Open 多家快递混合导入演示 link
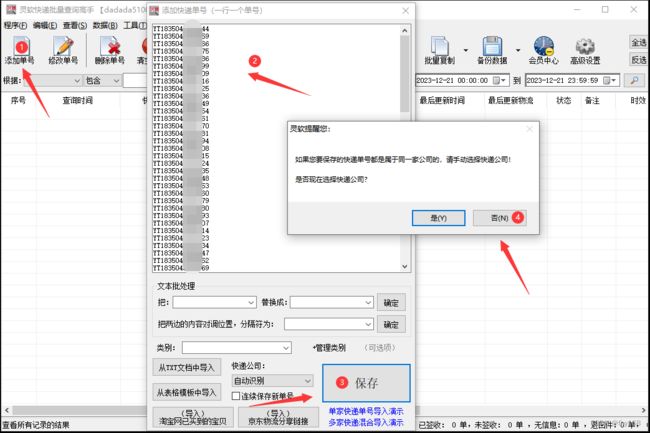650x433 pixels. tap(366, 423)
